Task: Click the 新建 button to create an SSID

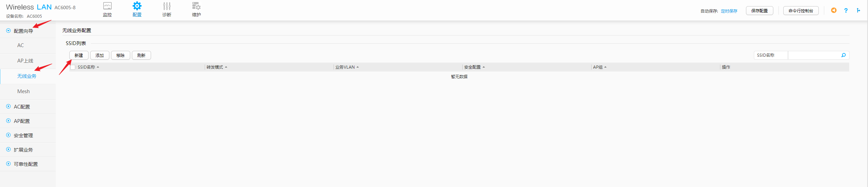Action: pos(79,56)
